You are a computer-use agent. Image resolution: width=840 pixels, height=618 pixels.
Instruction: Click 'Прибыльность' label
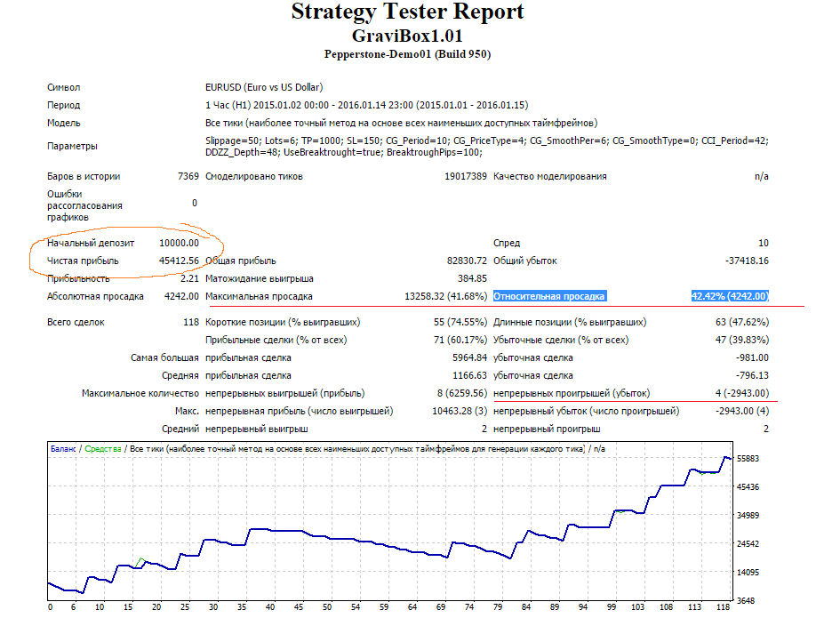click(x=78, y=278)
